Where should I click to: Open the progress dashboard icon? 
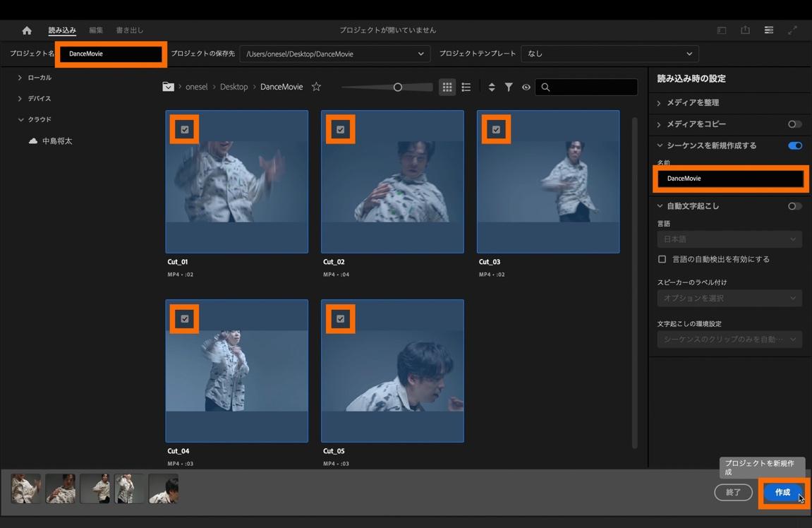tap(769, 30)
